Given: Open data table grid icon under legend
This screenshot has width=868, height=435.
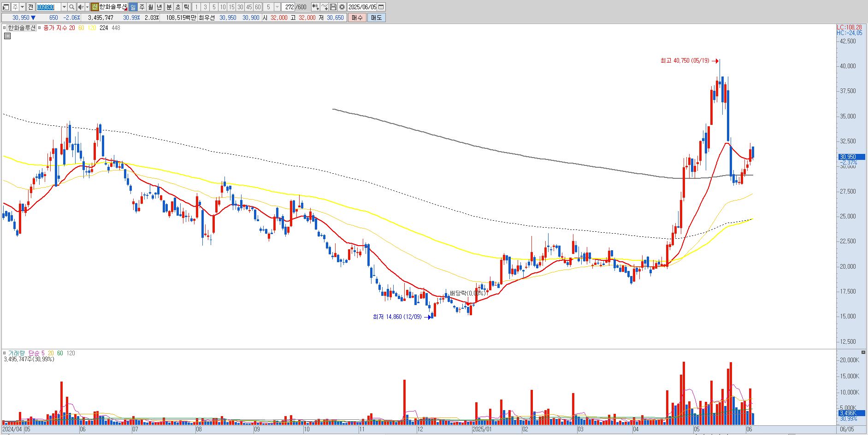Looking at the screenshot, I should pyautogui.click(x=7, y=35).
